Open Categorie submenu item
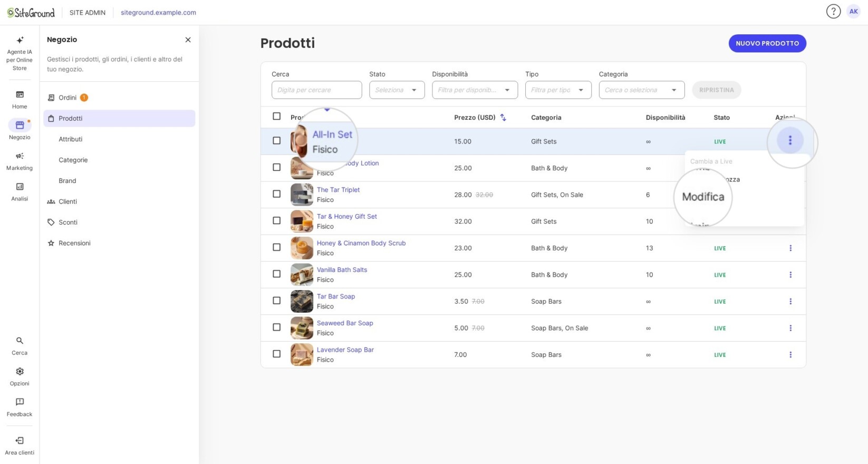Image resolution: width=868 pixels, height=464 pixels. pos(119,160)
